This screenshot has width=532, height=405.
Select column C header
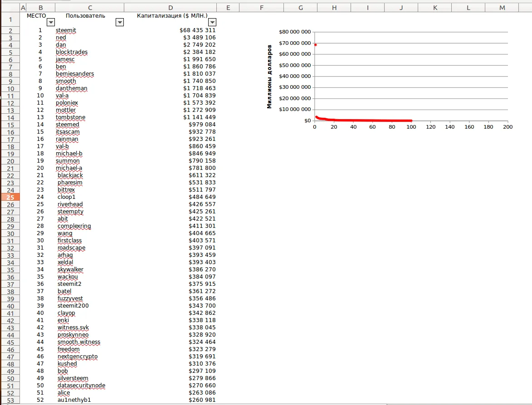(x=90, y=8)
